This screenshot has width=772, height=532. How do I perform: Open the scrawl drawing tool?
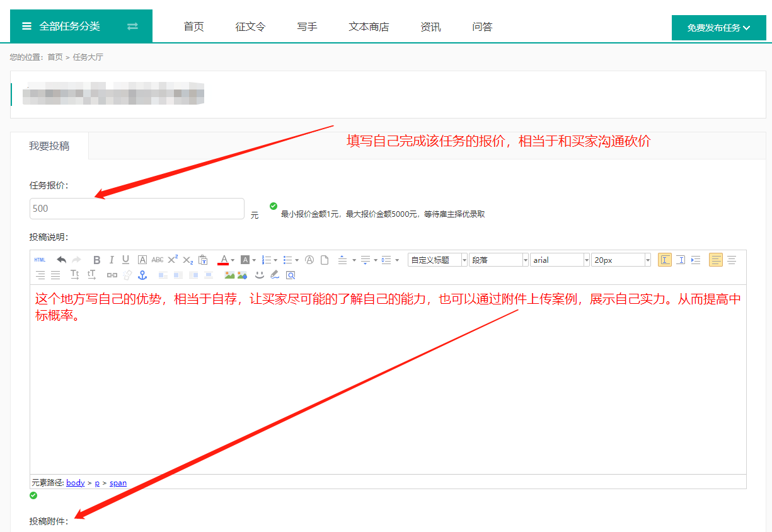click(x=274, y=275)
